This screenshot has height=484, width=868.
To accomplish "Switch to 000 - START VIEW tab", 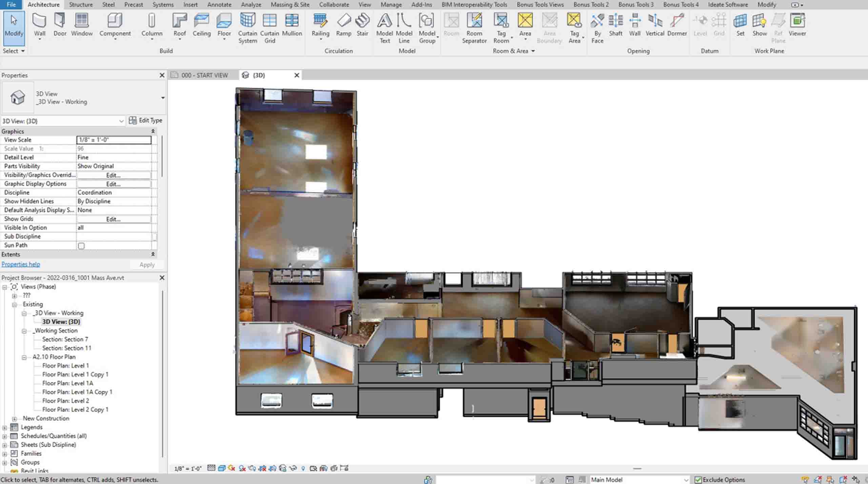I will point(204,75).
